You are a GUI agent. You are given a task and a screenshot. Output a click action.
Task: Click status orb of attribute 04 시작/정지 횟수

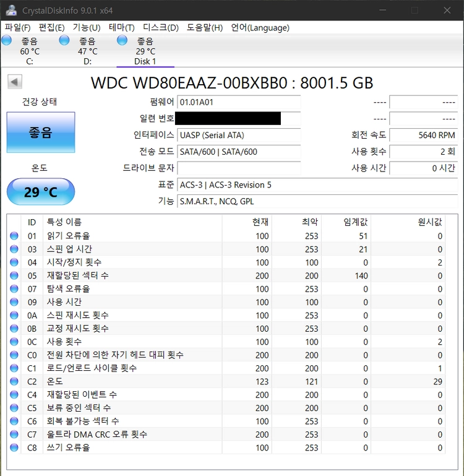click(x=14, y=262)
